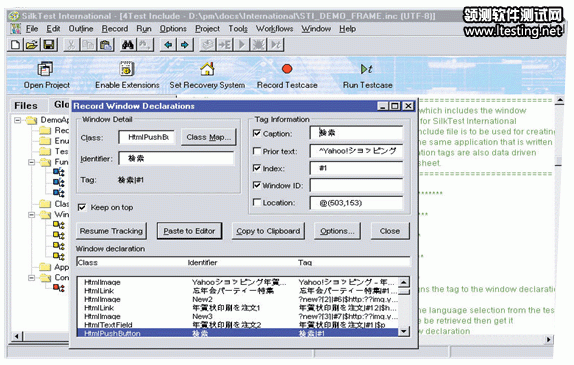This screenshot has height=365, width=574.
Task: Click the Enable Extensions workflow icon
Action: point(127,69)
